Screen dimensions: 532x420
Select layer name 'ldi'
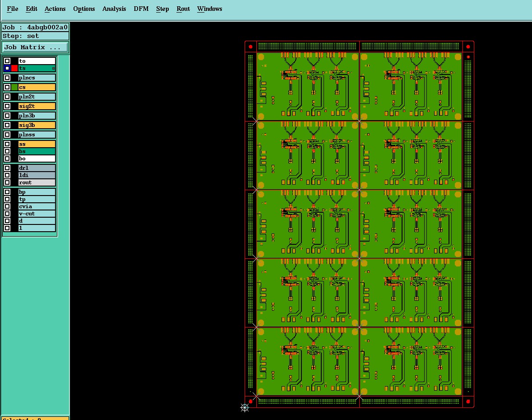pyautogui.click(x=37, y=175)
